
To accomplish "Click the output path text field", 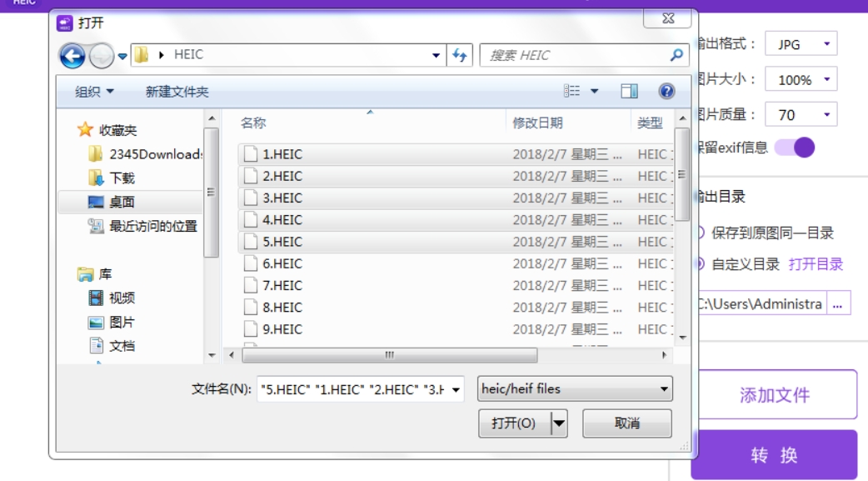I will pos(761,303).
